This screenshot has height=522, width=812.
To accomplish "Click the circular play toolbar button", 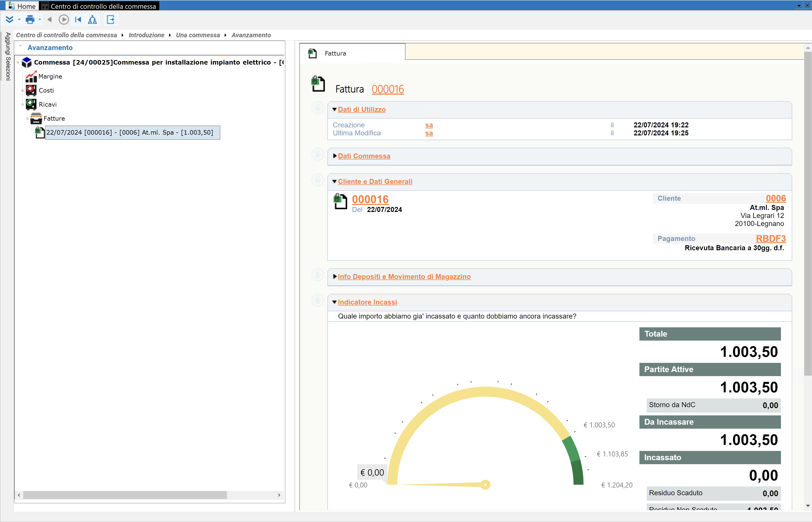I will tap(63, 20).
